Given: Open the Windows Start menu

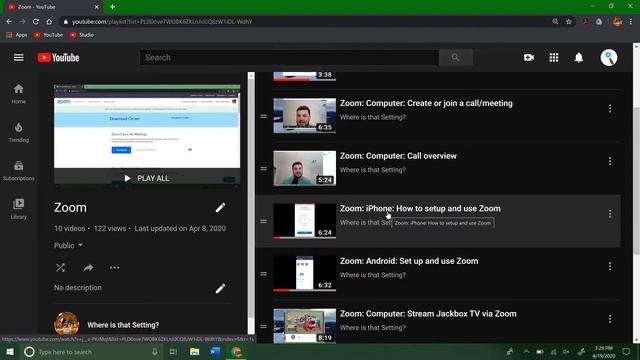Looking at the screenshot, I should click(10, 351).
